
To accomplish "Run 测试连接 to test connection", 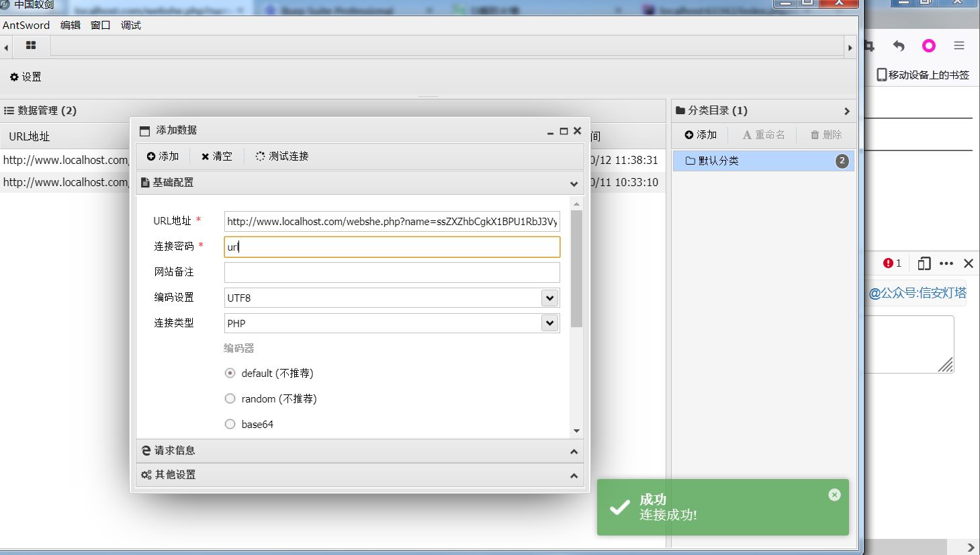I will tap(281, 157).
